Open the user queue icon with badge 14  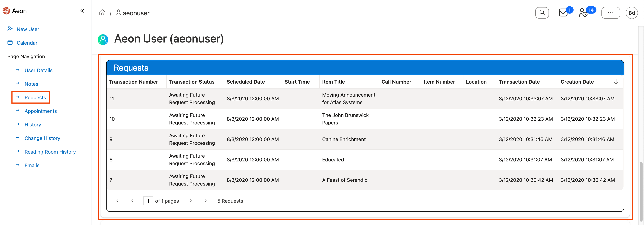(583, 12)
